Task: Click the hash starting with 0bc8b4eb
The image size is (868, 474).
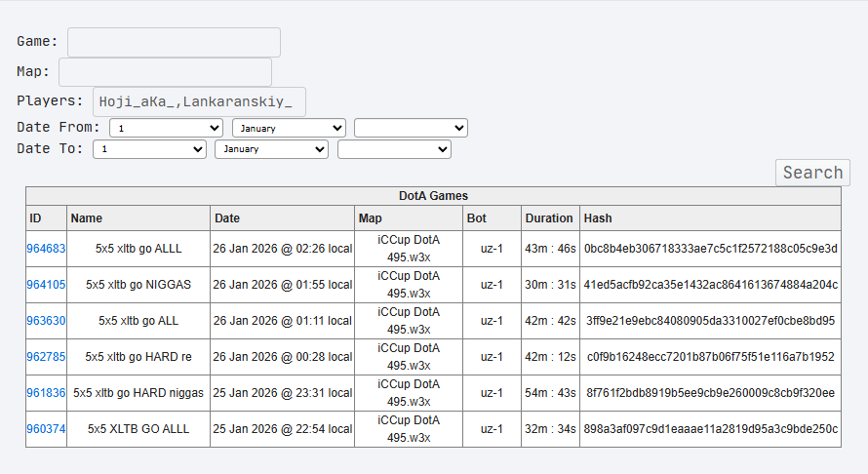Action: click(x=710, y=249)
